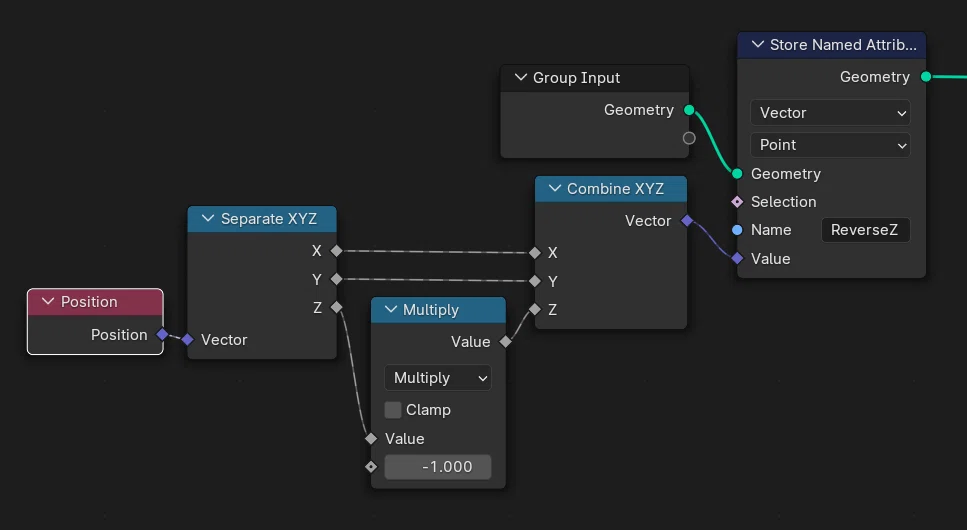Viewport: 967px width, 530px height.
Task: Click Position node output socket
Action: point(162,334)
